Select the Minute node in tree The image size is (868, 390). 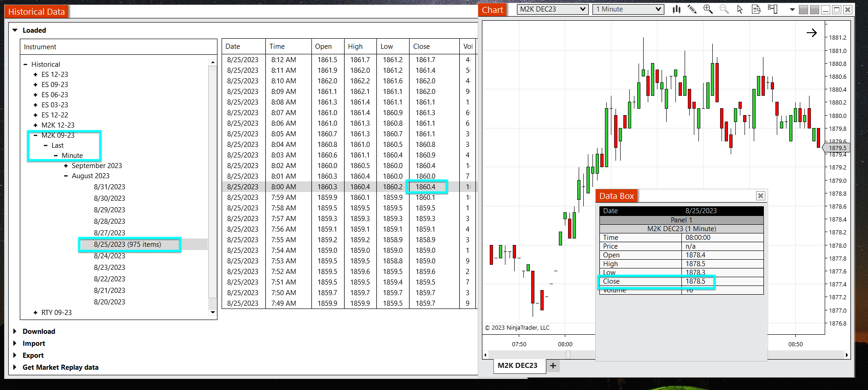click(72, 156)
